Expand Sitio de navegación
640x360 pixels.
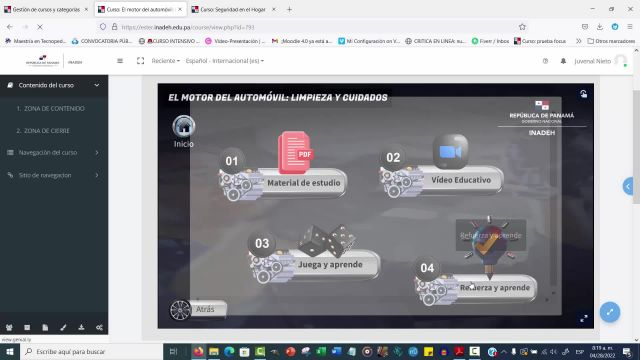tap(54, 175)
